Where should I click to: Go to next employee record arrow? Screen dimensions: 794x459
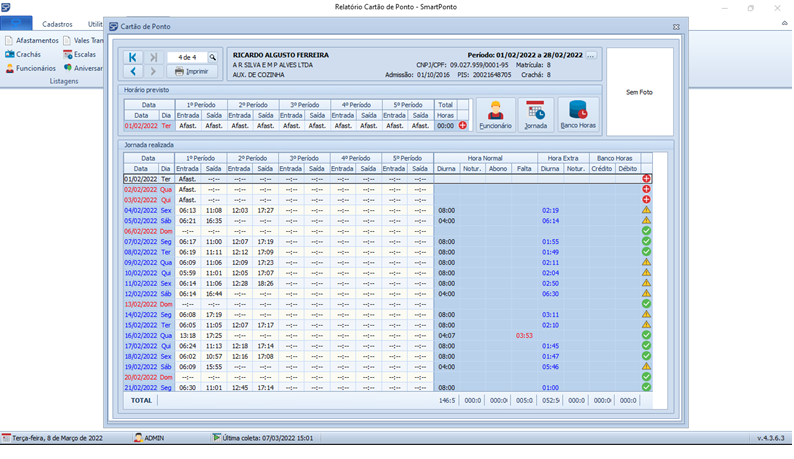click(153, 71)
